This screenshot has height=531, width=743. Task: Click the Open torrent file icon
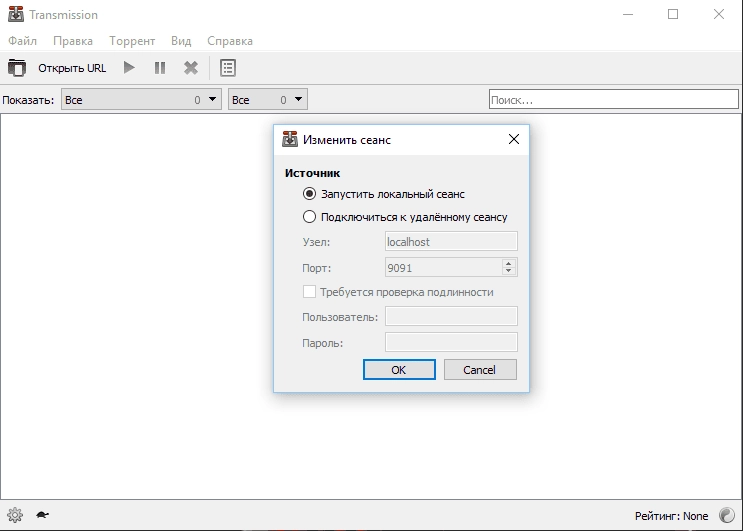tap(17, 68)
